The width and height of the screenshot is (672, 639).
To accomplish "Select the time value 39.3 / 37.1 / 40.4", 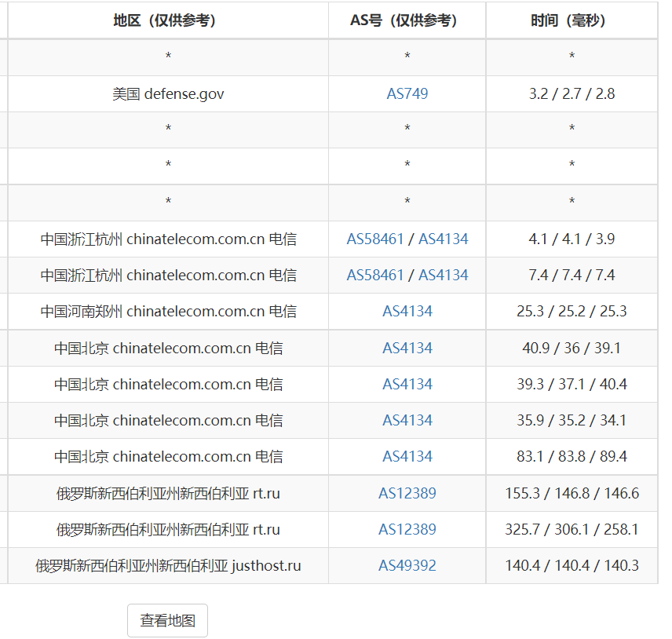I will click(x=572, y=384).
